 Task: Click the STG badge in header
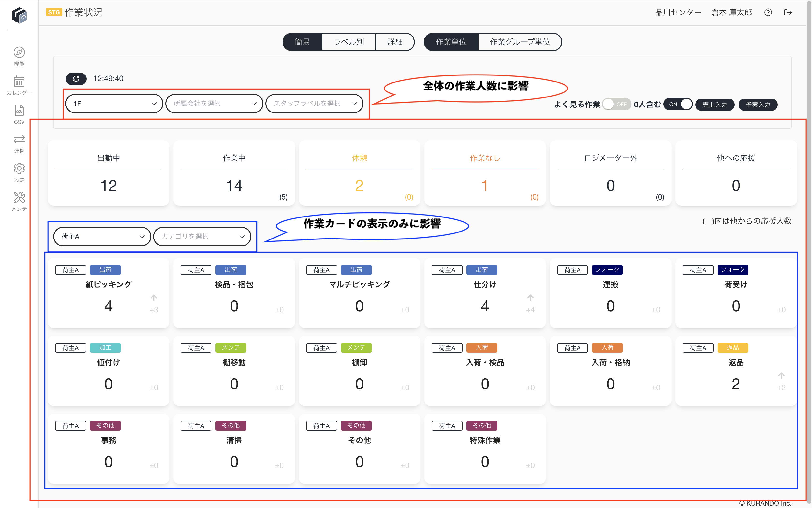point(54,12)
